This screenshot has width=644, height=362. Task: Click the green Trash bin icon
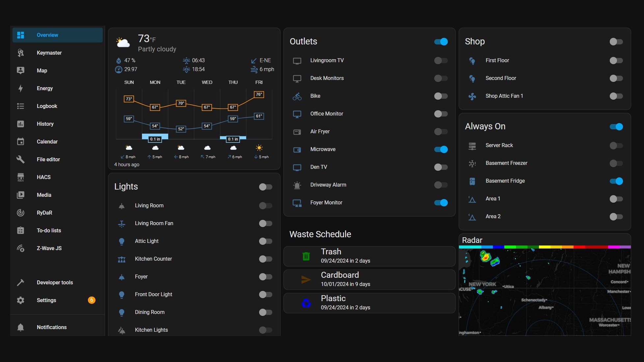point(306,256)
